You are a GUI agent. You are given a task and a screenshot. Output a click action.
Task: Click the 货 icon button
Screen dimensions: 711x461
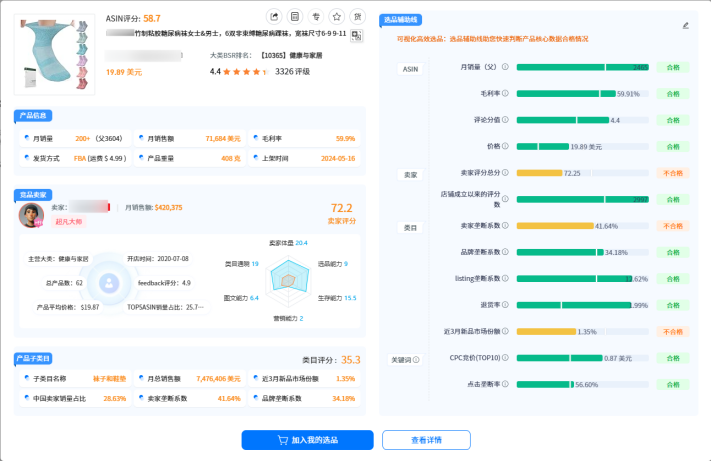point(358,17)
